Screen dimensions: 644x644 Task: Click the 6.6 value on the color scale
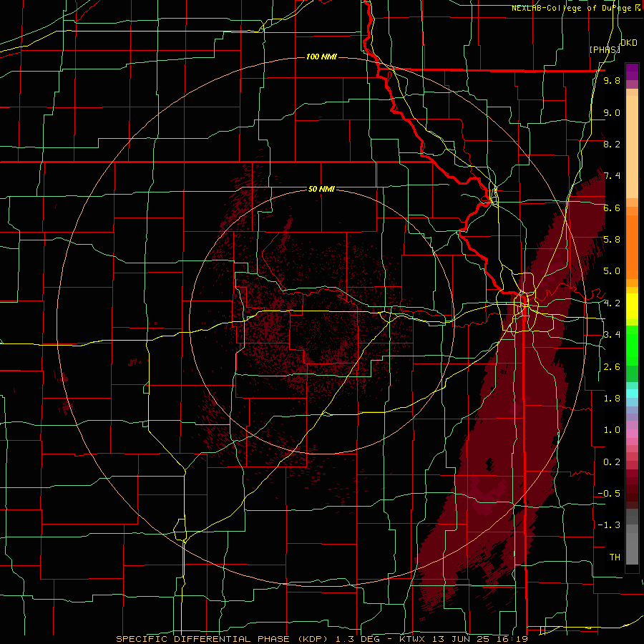(612, 208)
